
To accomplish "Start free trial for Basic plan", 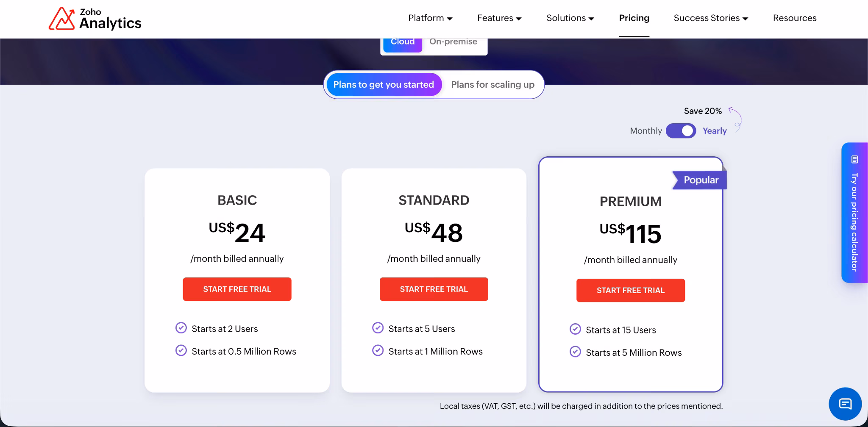I will (237, 289).
